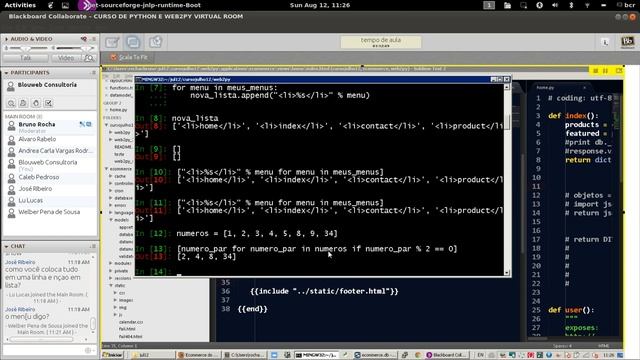This screenshot has width=640, height=360.
Task: Collapse the static folder in sidebar
Action: point(111,285)
